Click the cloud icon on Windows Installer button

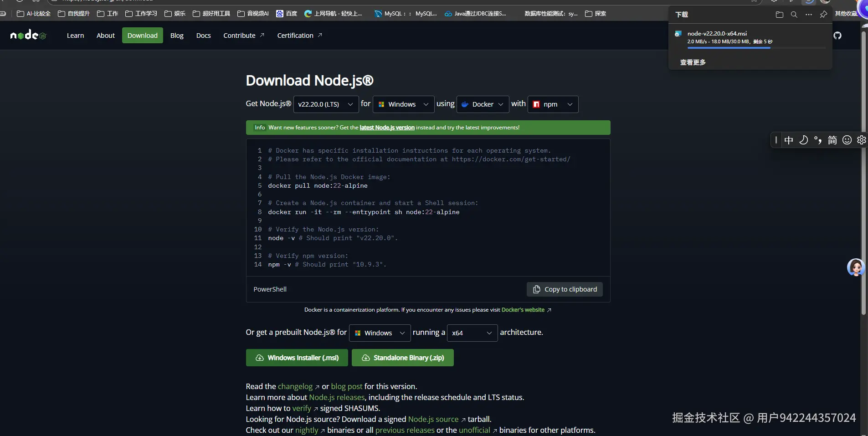260,358
